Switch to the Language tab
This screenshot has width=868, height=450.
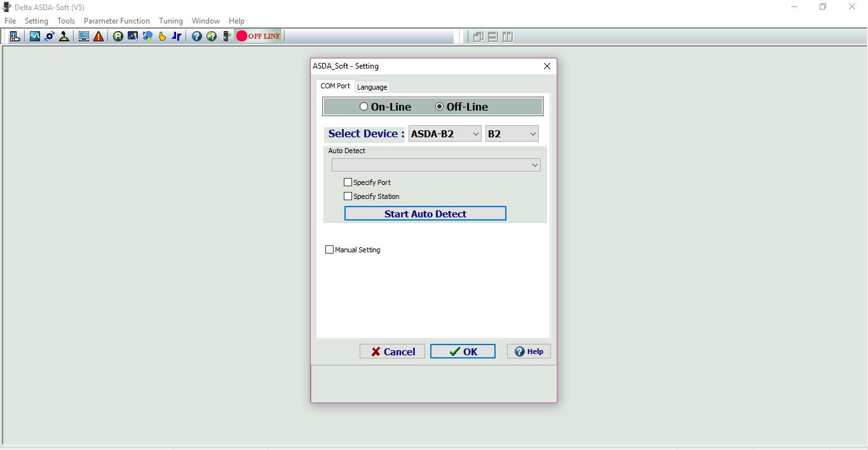point(372,87)
